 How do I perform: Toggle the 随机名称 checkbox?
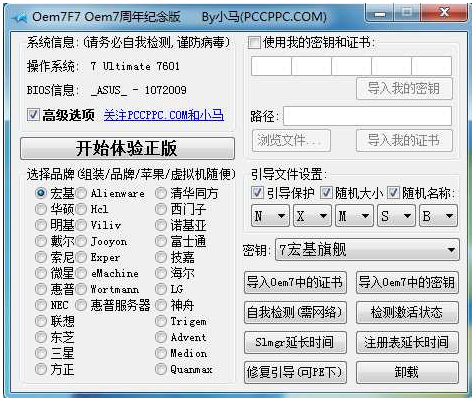(x=393, y=192)
